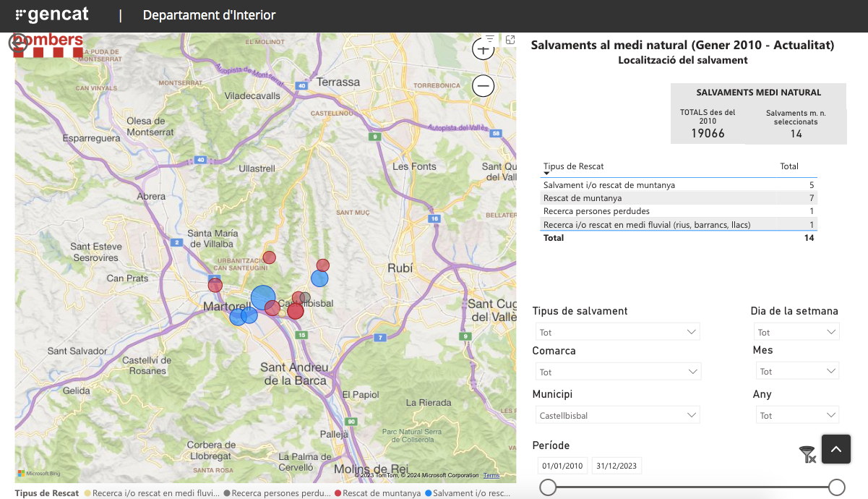Clear all filters with the funnel icon
This screenshot has height=499, width=868.
coord(807,454)
